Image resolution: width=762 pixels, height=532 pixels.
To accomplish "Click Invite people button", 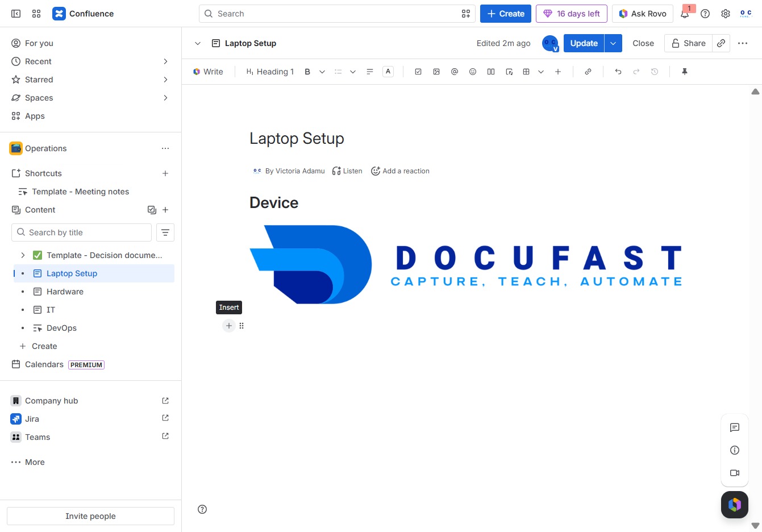I will click(90, 516).
